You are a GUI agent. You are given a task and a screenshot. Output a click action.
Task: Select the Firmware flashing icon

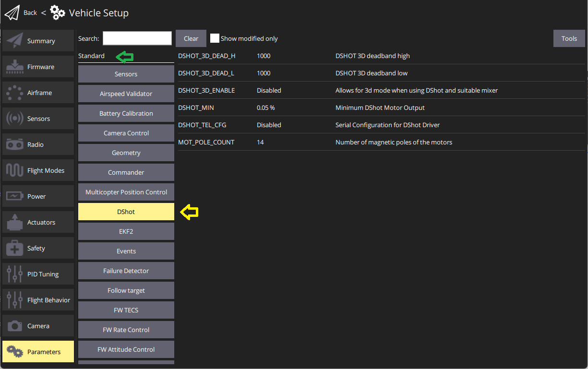pyautogui.click(x=14, y=66)
